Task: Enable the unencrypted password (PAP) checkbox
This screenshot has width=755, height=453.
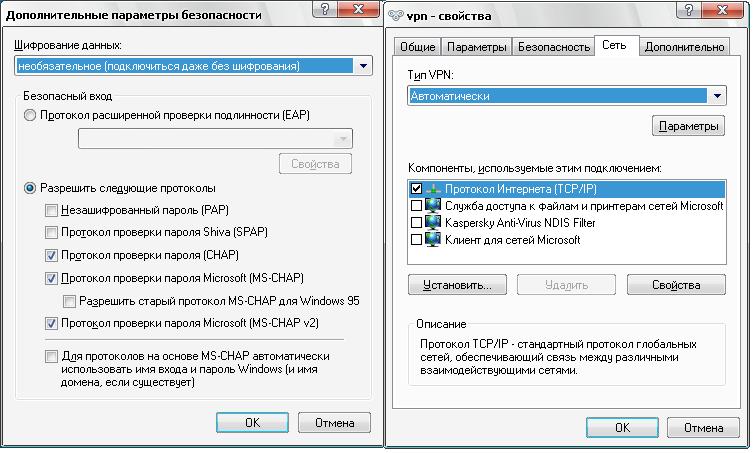Action: point(51,210)
